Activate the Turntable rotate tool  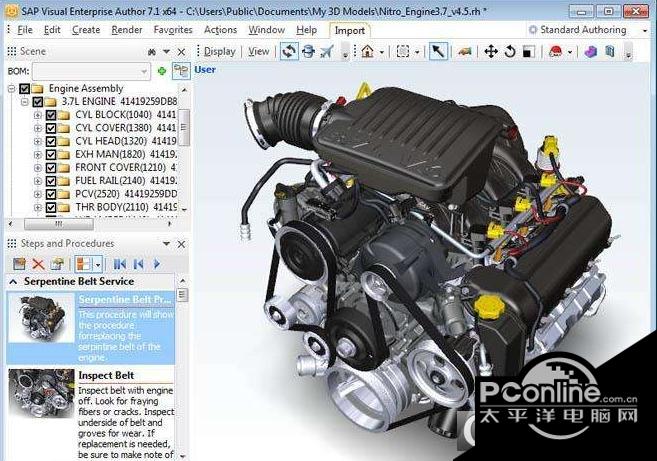[289, 52]
